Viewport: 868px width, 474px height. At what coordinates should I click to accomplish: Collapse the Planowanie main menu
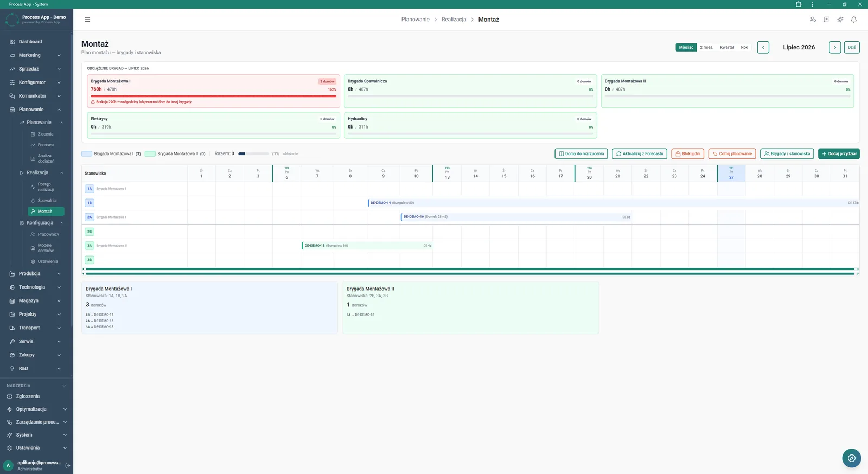tap(36, 110)
